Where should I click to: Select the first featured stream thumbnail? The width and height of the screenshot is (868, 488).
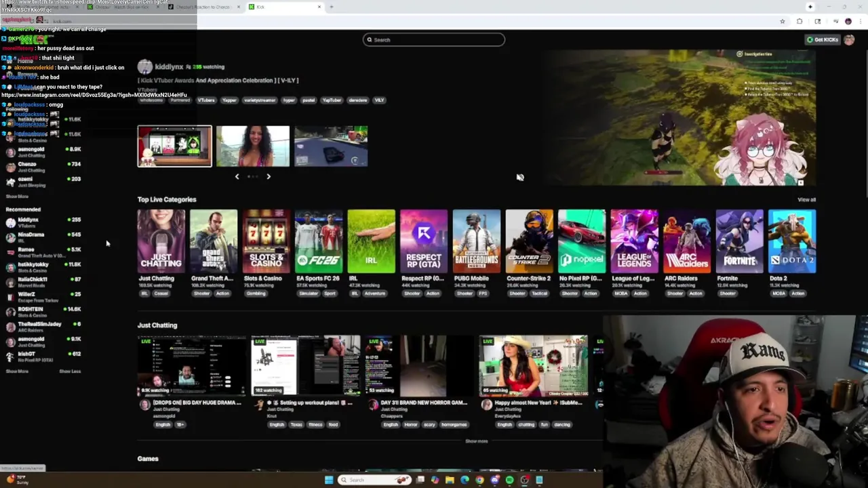pos(174,146)
